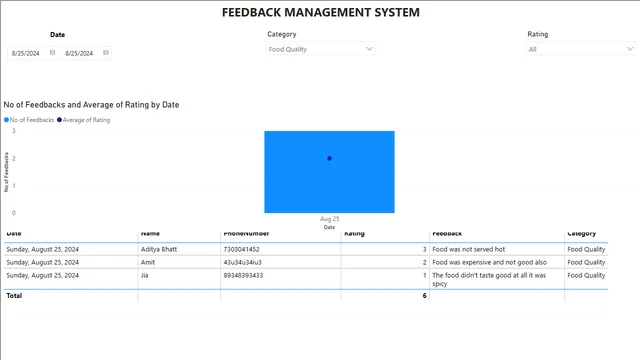Select the Aditya Bhatt name cell
The image size is (640, 360).
coord(159,249)
